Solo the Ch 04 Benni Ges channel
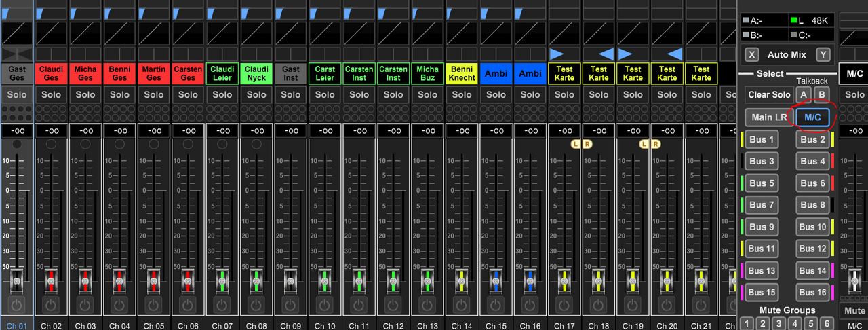868x330 pixels. (120, 94)
